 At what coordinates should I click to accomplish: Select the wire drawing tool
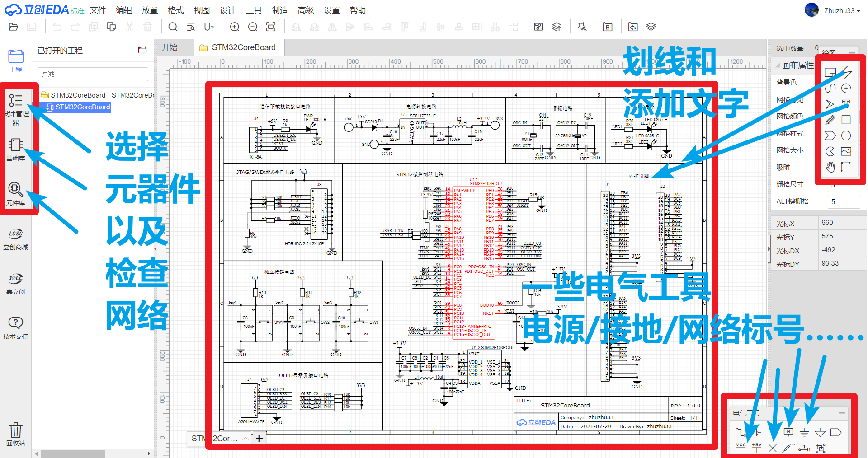[x=847, y=73]
